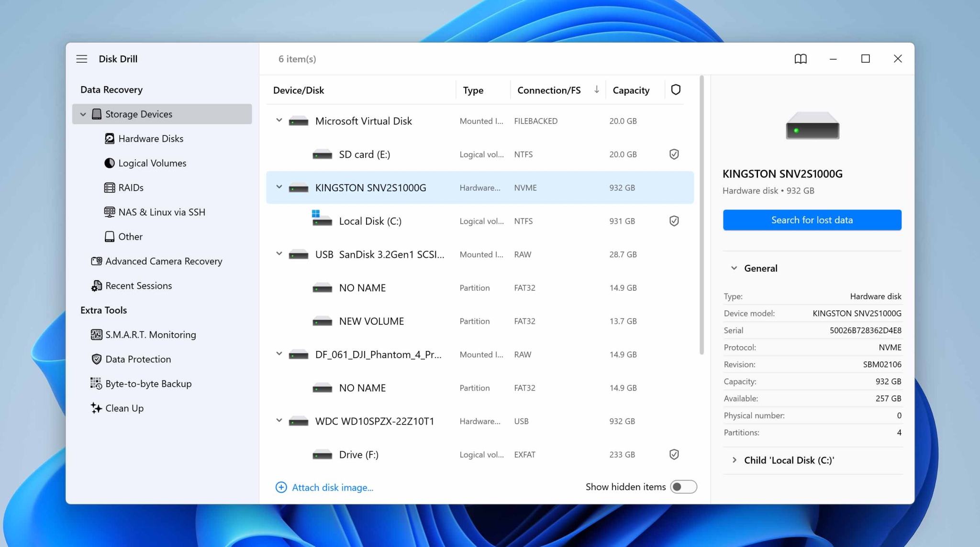Open Byte-to-byte Backup tool icon

pyautogui.click(x=96, y=383)
